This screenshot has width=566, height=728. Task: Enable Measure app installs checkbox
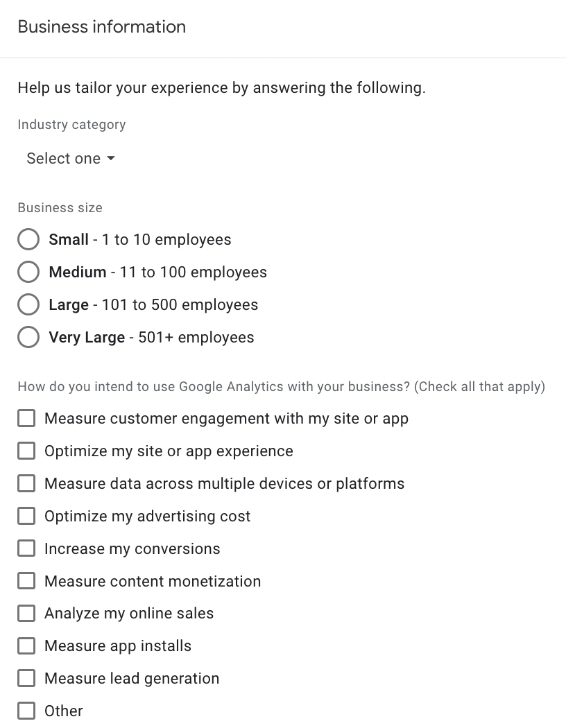[26, 645]
